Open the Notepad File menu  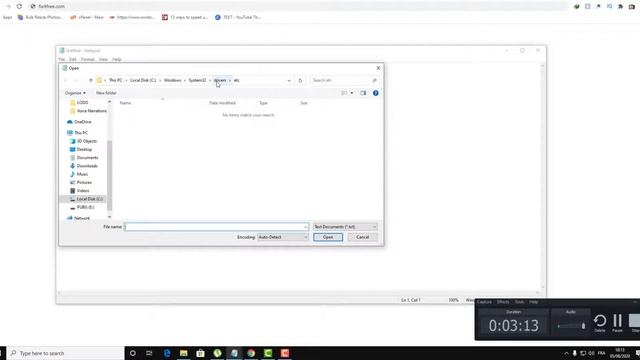coord(62,60)
